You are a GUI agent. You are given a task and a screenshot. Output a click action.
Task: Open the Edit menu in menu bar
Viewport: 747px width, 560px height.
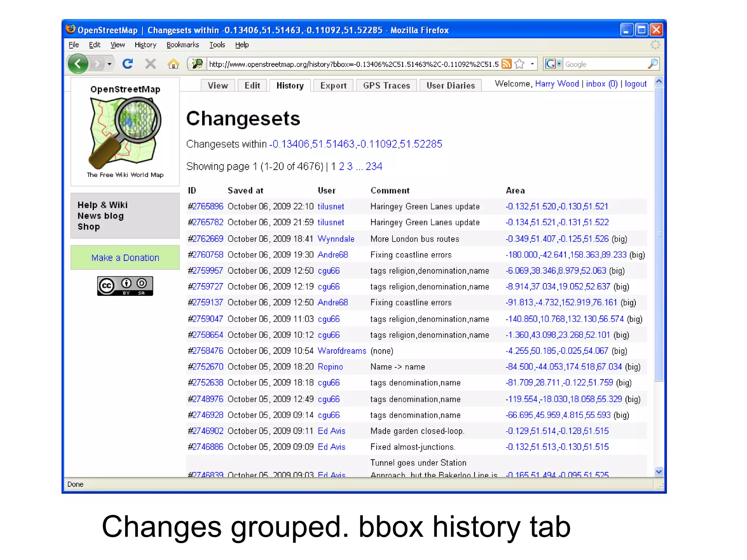(x=94, y=45)
